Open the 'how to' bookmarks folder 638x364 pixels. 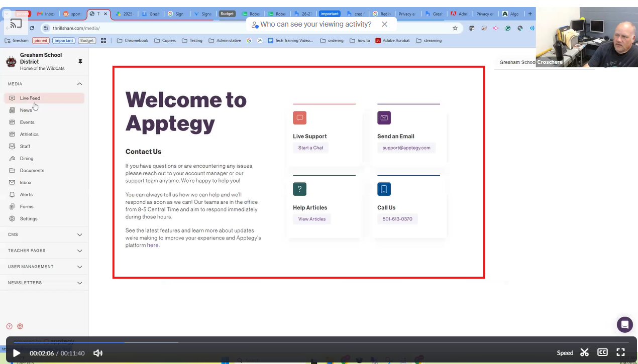360,41
